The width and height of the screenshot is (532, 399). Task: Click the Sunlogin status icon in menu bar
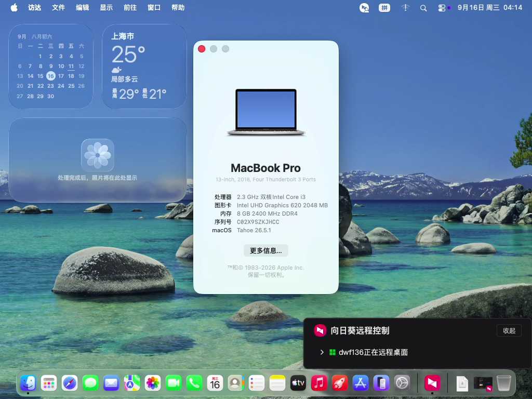(364, 8)
